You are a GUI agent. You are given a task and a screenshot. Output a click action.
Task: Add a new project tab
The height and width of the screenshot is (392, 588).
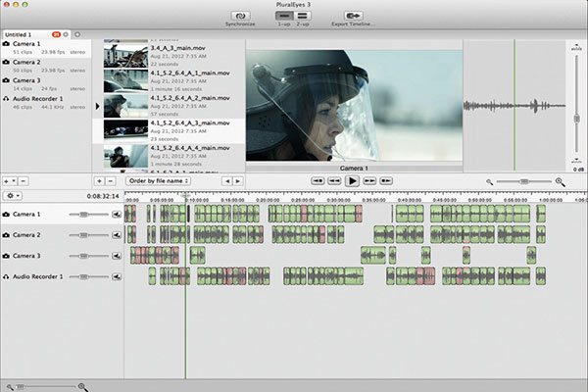(77, 34)
